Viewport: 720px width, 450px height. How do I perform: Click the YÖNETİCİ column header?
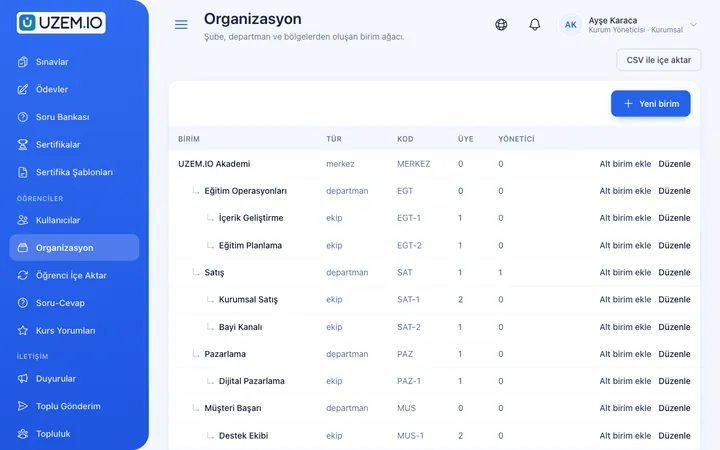pos(516,139)
